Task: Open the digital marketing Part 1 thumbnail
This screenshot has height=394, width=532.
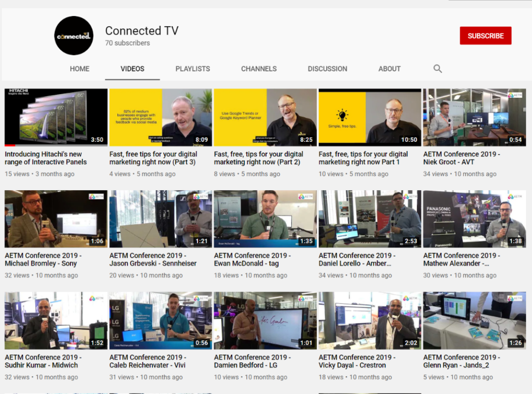Action: click(370, 117)
